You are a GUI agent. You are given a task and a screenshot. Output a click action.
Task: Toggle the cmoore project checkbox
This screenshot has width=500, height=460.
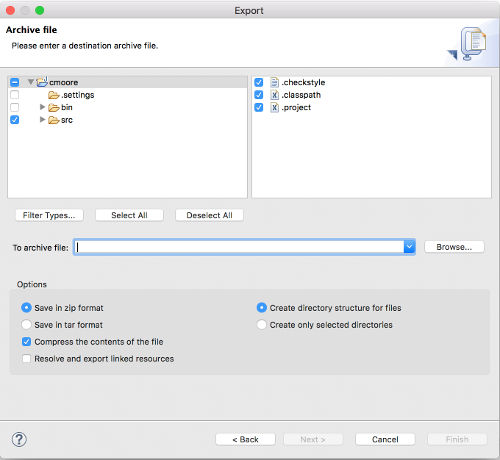[15, 82]
